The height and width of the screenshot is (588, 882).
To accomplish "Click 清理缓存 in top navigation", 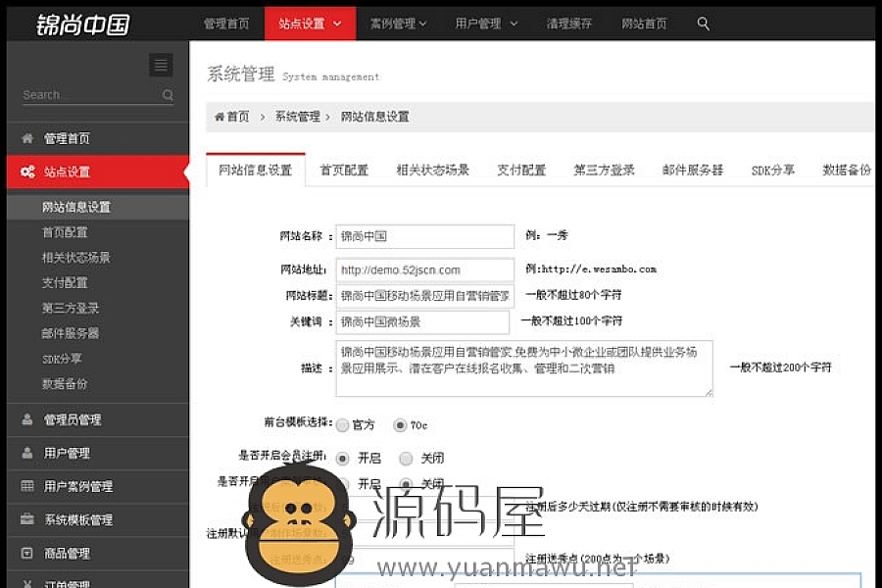I will click(x=568, y=24).
